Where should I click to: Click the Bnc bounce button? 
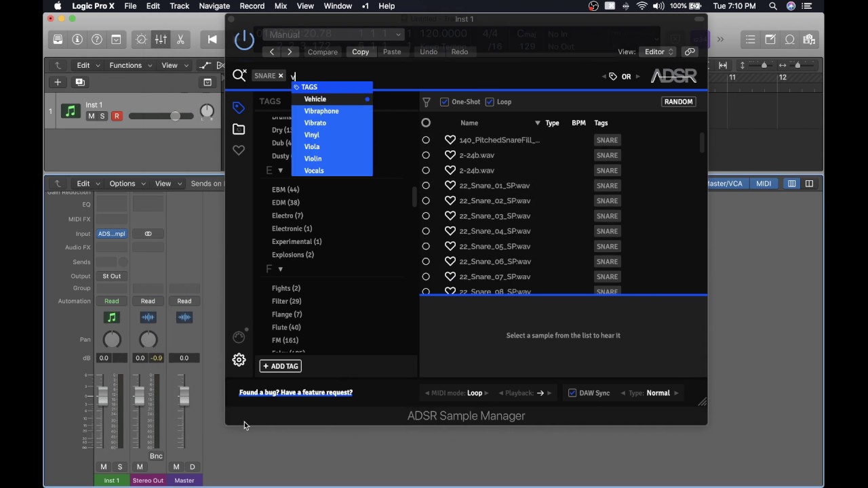point(156,456)
